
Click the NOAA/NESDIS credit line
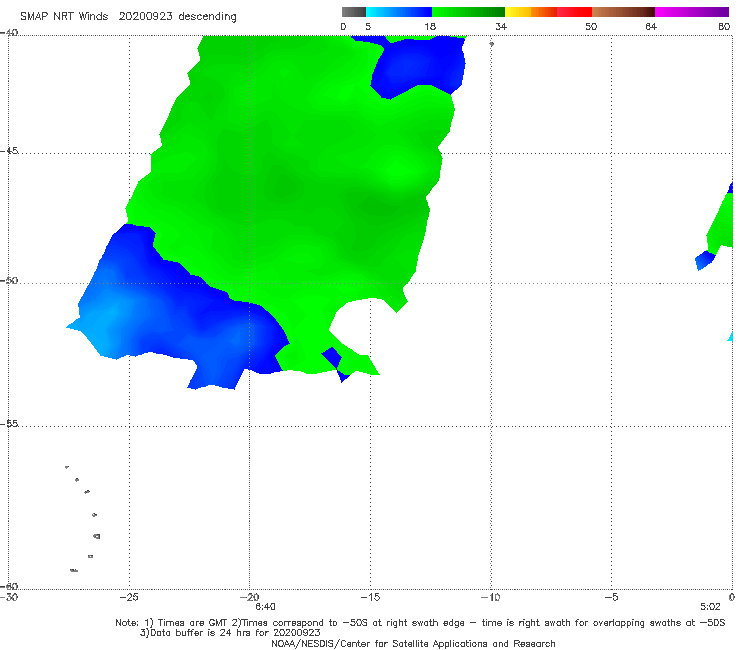pyautogui.click(x=413, y=644)
